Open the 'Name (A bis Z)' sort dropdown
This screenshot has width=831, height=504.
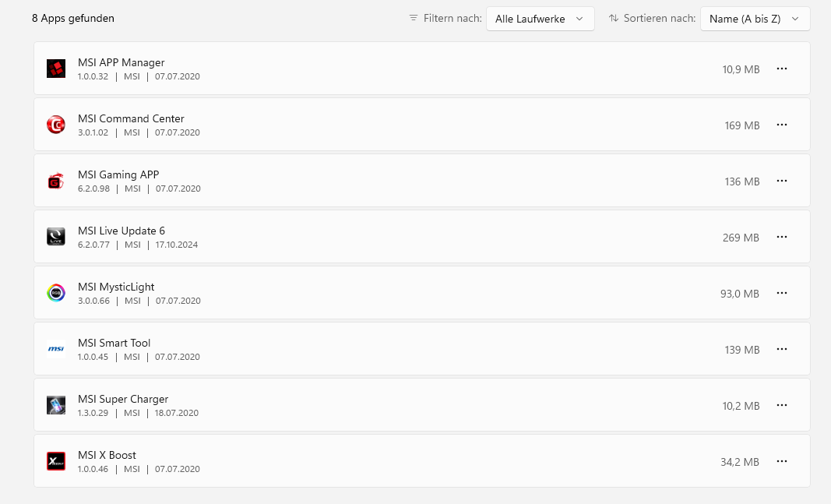click(754, 19)
